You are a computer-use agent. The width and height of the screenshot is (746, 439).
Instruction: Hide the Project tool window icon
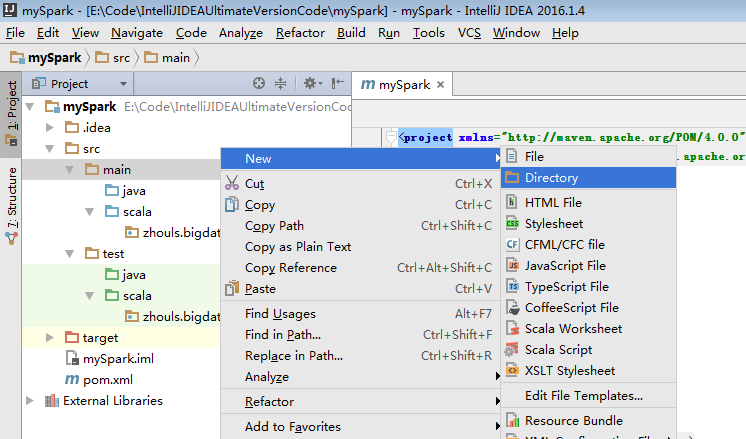pyautogui.click(x=338, y=83)
